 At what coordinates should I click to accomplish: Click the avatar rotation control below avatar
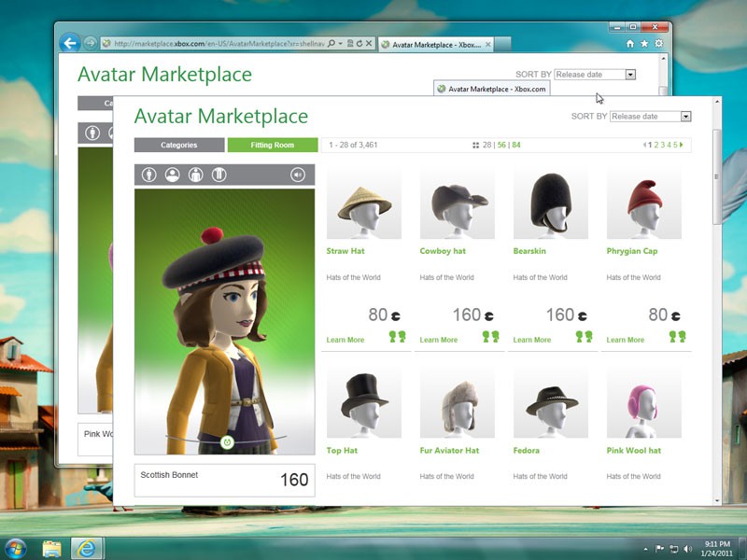226,441
